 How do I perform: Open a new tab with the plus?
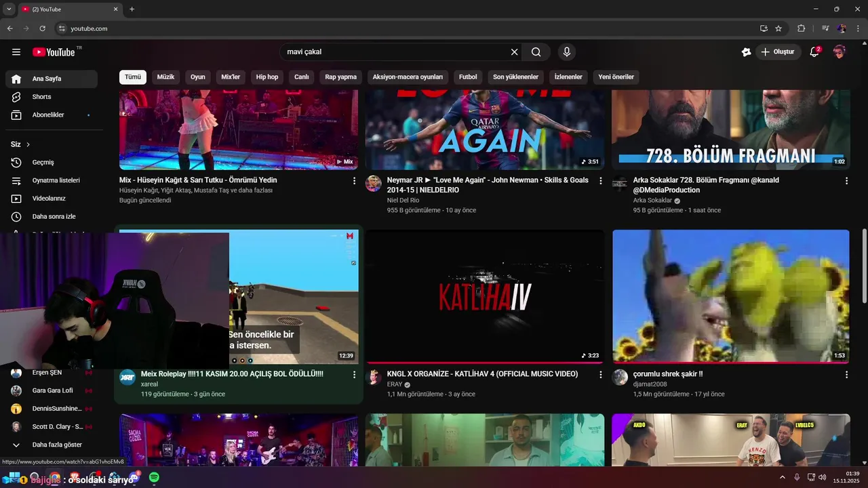[132, 9]
